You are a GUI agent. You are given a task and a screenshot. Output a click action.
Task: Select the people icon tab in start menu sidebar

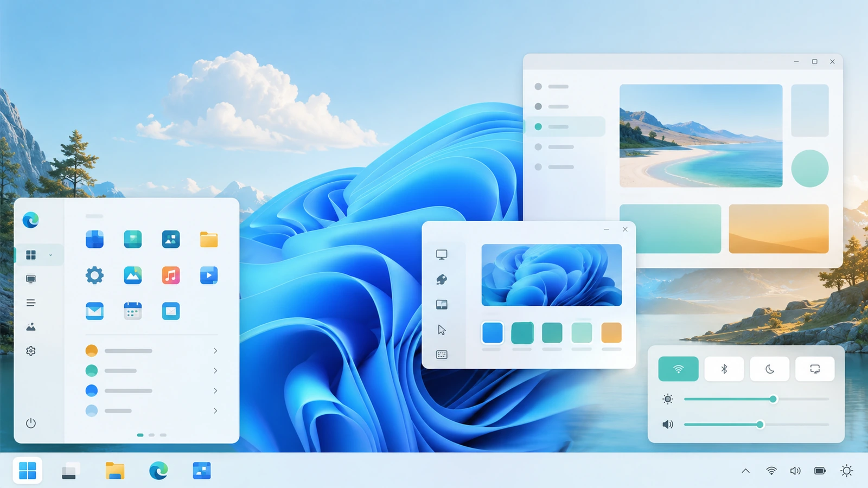[31, 327]
